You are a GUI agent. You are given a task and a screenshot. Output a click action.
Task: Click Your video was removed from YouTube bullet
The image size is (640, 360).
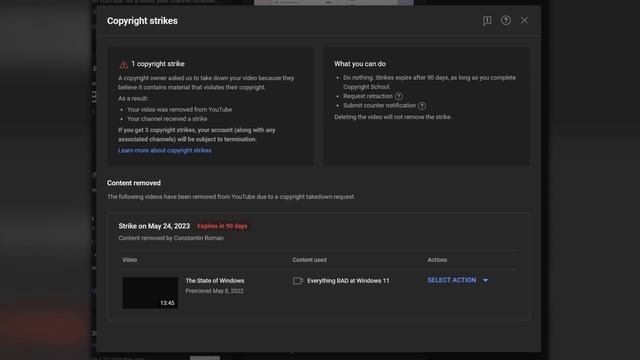179,109
